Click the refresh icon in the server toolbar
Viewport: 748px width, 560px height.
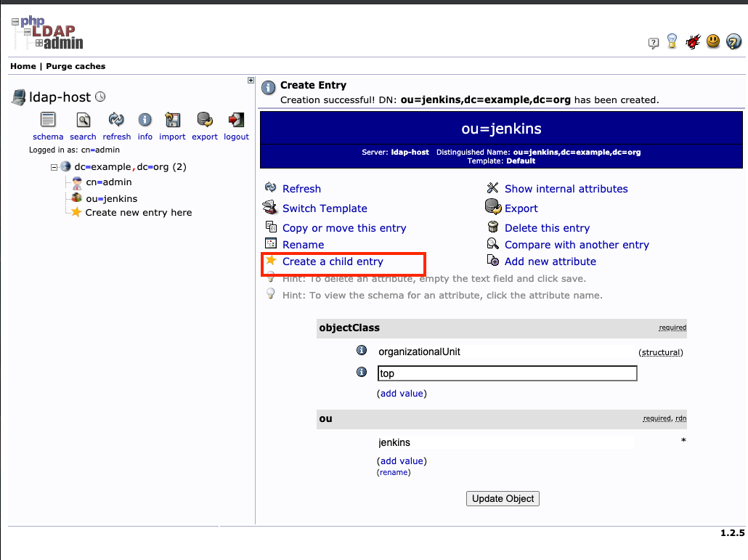pos(116,121)
